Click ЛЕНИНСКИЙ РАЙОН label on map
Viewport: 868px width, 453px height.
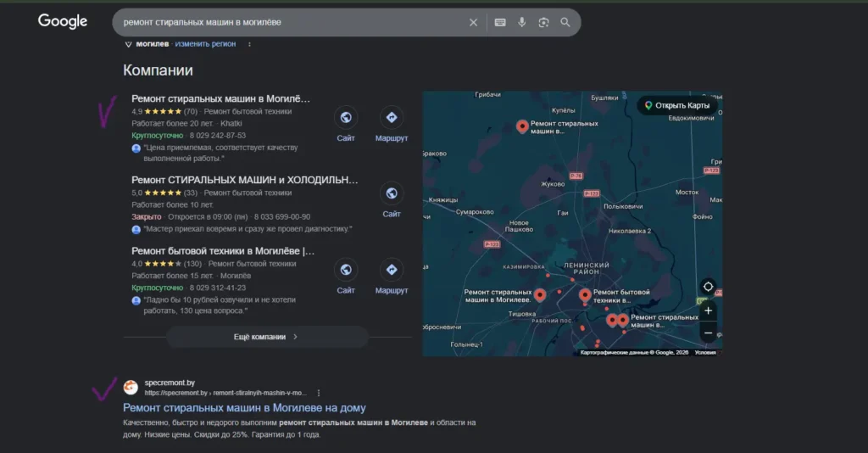coord(587,269)
